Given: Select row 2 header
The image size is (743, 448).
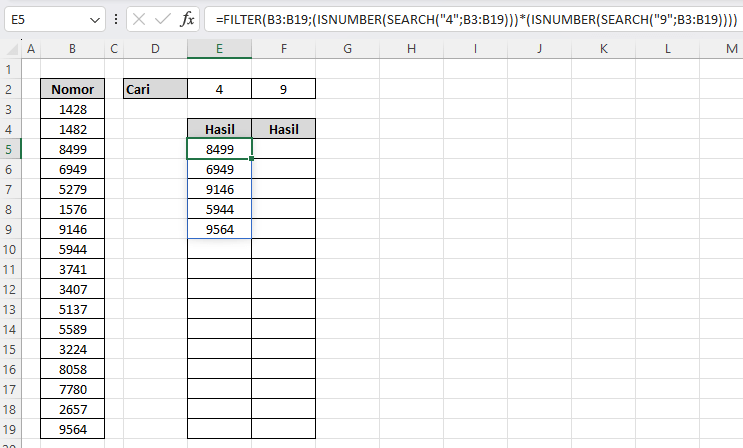Looking at the screenshot, I should [x=11, y=90].
